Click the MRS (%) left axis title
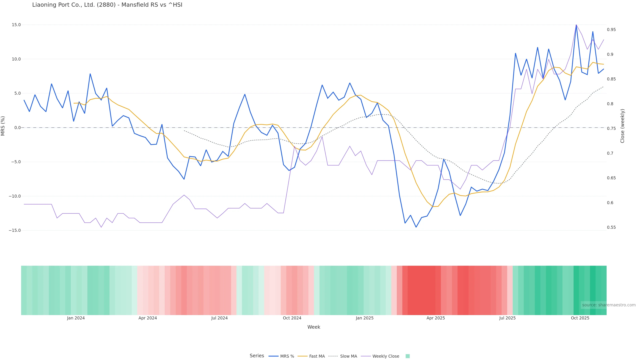The width and height of the screenshot is (644, 362). click(3, 126)
